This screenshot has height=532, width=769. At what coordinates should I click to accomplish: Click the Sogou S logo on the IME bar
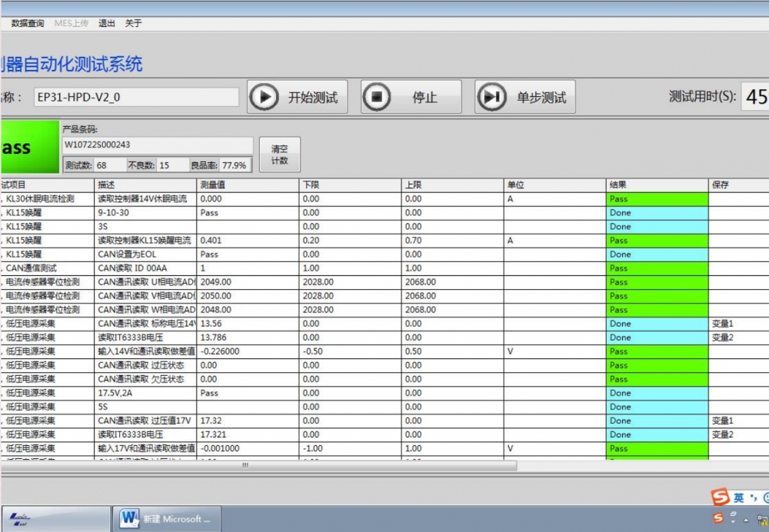point(719,497)
